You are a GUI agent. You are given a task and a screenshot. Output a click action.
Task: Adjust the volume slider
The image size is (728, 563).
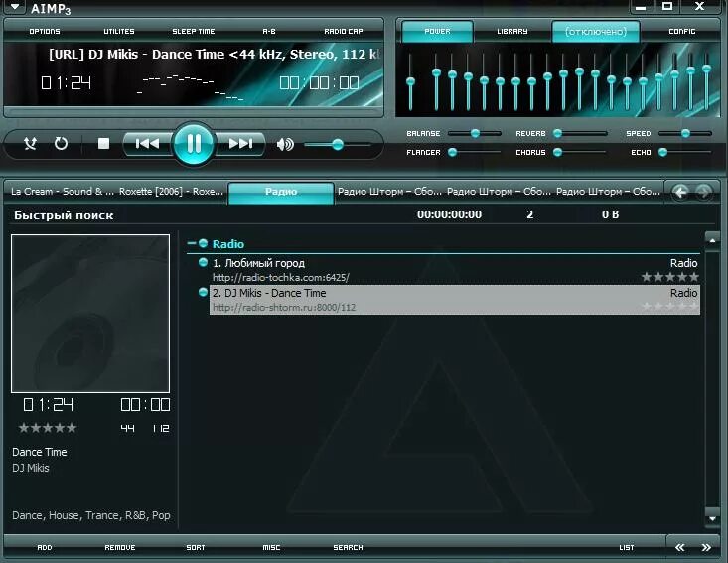tap(338, 145)
